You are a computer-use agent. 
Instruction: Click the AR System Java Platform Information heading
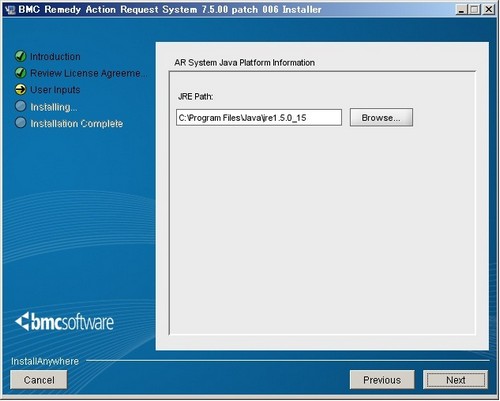pos(244,63)
